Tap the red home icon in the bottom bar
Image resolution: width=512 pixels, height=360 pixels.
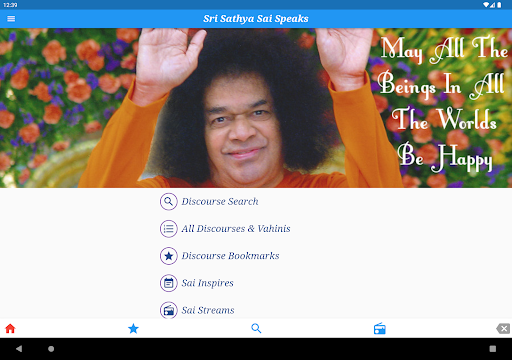tap(10, 329)
